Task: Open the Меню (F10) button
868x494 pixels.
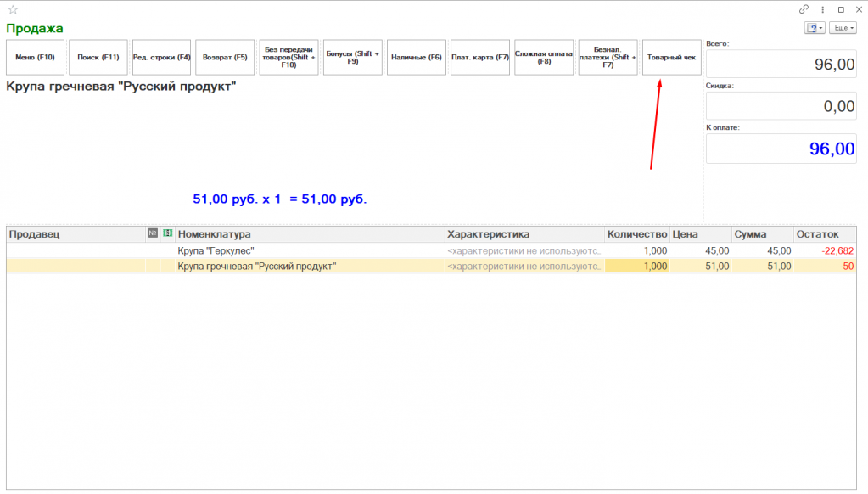Action: tap(35, 57)
